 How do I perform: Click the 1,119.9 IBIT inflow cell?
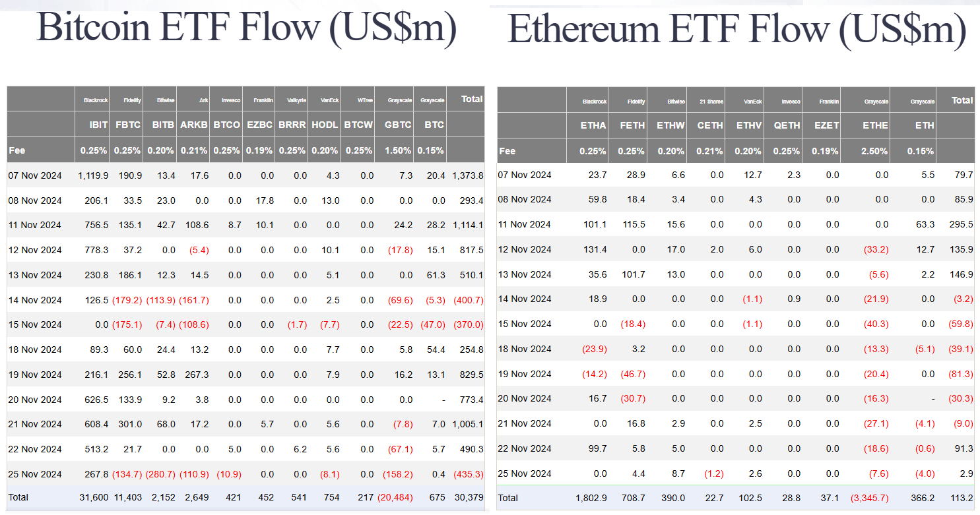pos(92,175)
